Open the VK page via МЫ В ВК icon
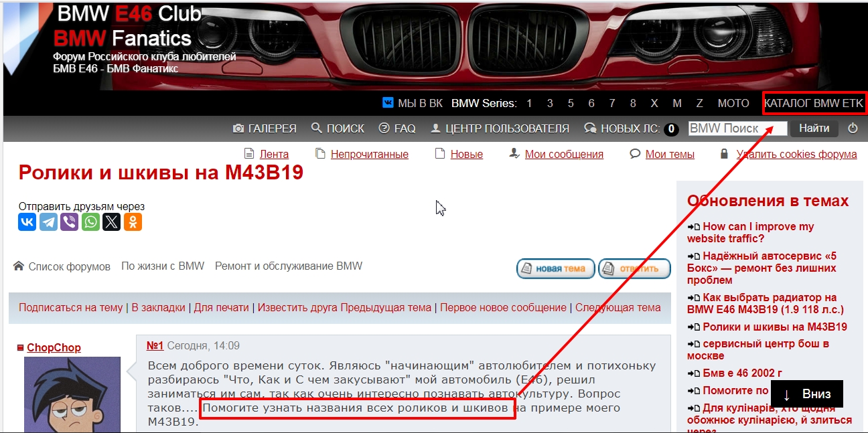Image resolution: width=868 pixels, height=433 pixels. pyautogui.click(x=388, y=102)
